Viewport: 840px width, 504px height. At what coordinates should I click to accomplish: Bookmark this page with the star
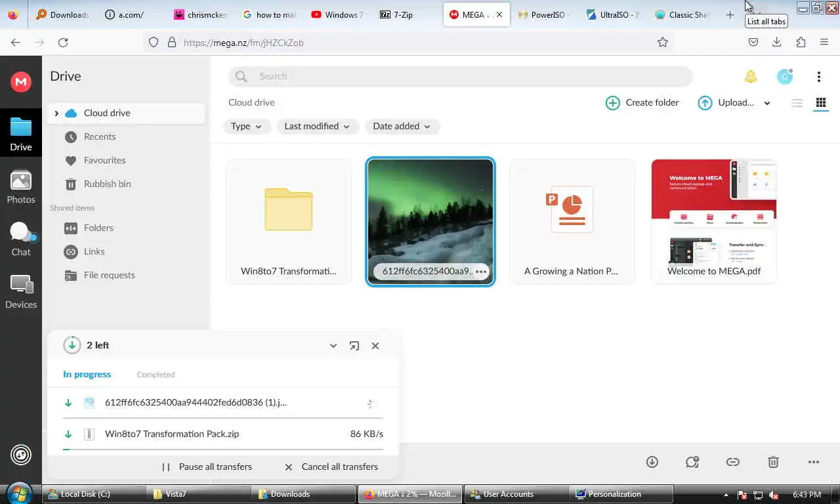(x=663, y=43)
